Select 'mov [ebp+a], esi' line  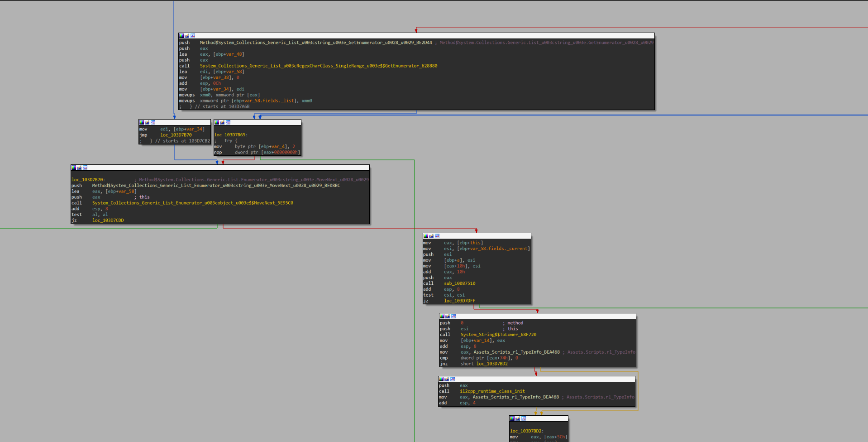tap(449, 260)
